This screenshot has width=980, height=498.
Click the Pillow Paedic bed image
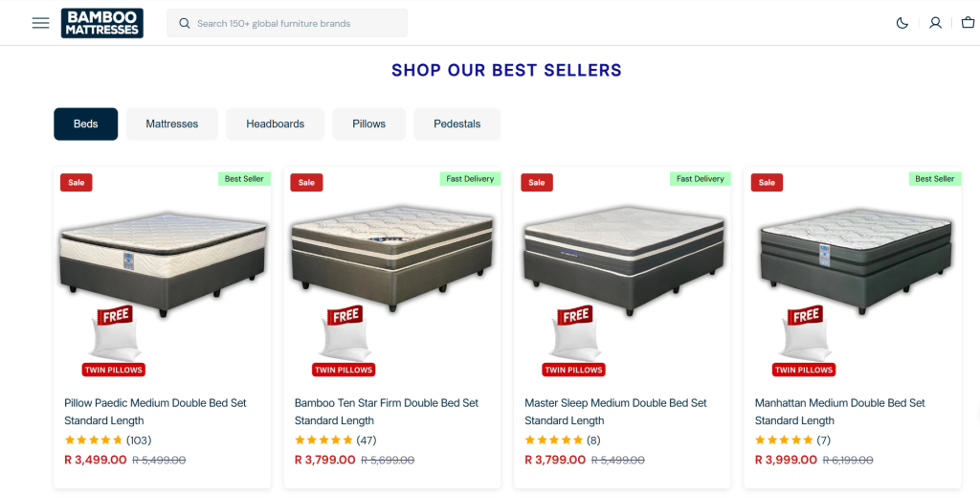(162, 259)
